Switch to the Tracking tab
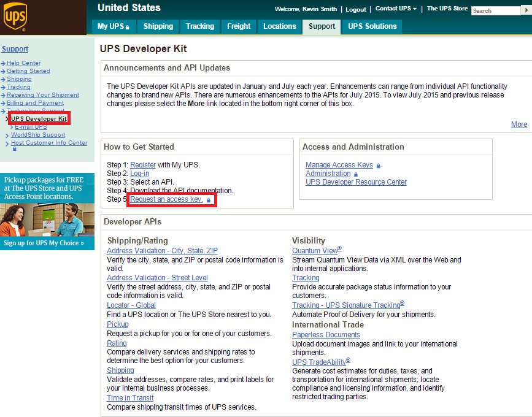This screenshot has height=417, width=532. click(199, 26)
